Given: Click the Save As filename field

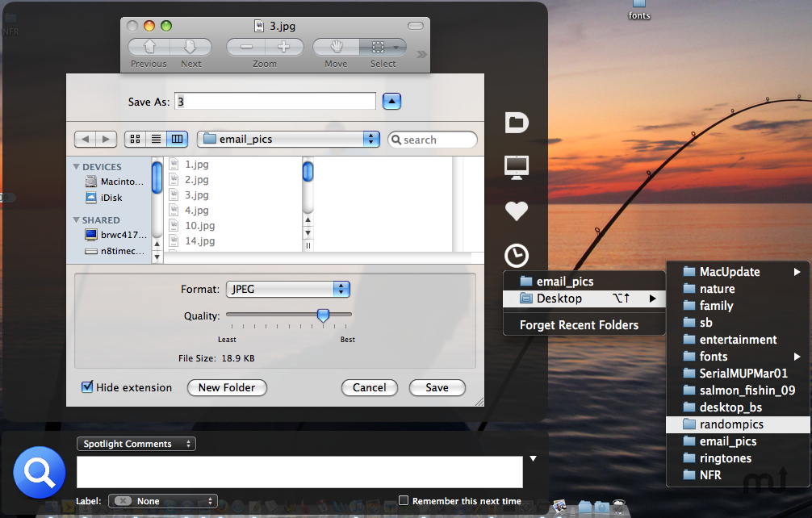Looking at the screenshot, I should coord(275,102).
